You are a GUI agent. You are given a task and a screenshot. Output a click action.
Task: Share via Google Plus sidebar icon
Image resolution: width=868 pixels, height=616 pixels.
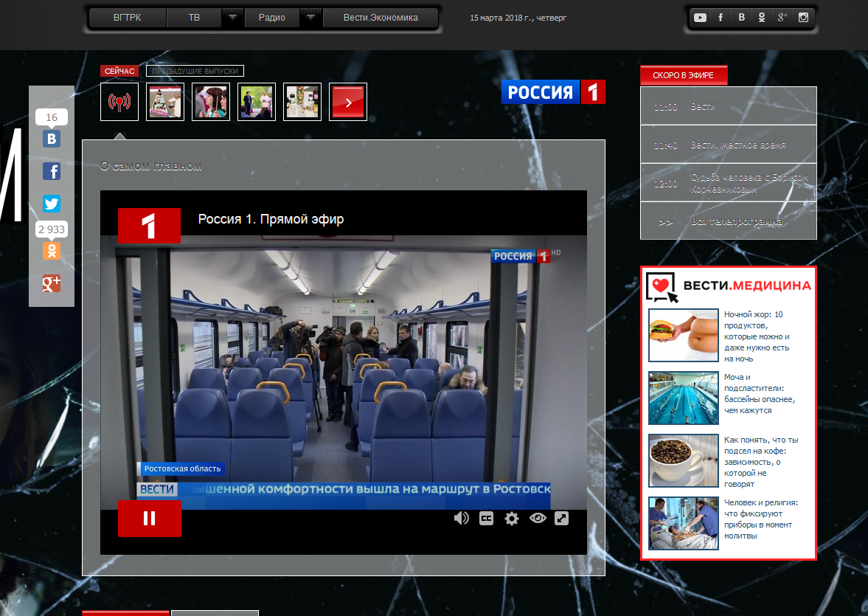click(x=51, y=283)
